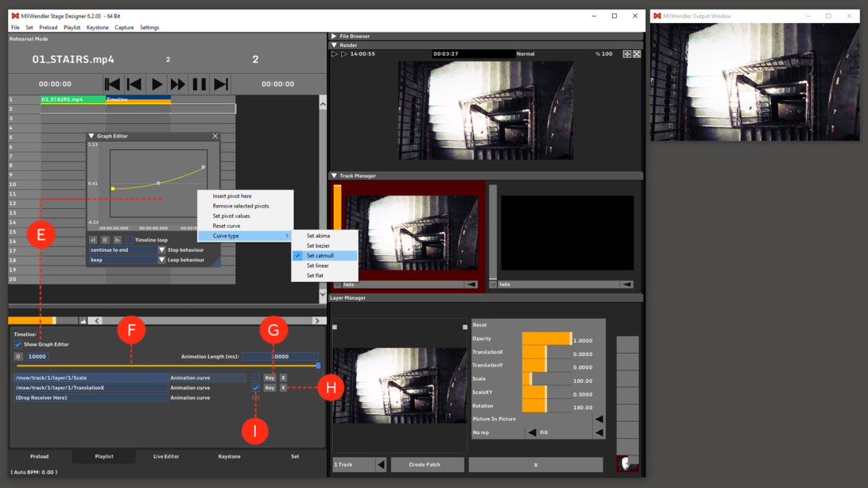Skip to end using last transport icon
This screenshot has width=868, height=488.
[x=221, y=83]
